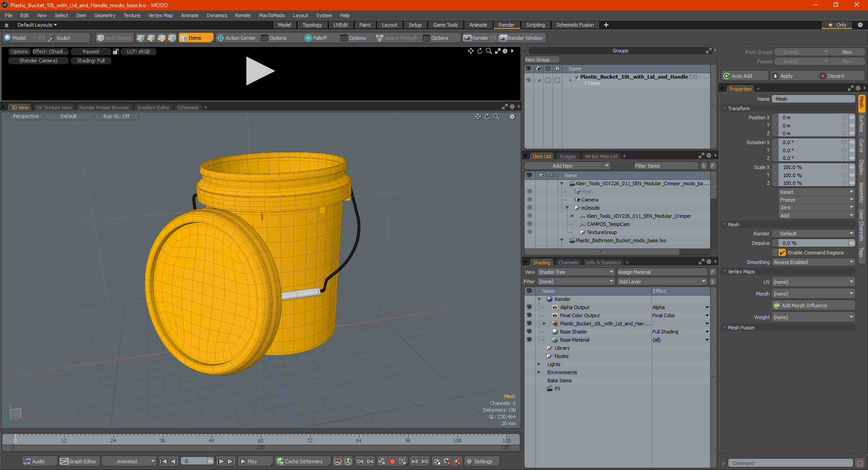Viewport: 868px width, 470px height.
Task: Click the 3D viewport pan icon
Action: click(x=478, y=117)
